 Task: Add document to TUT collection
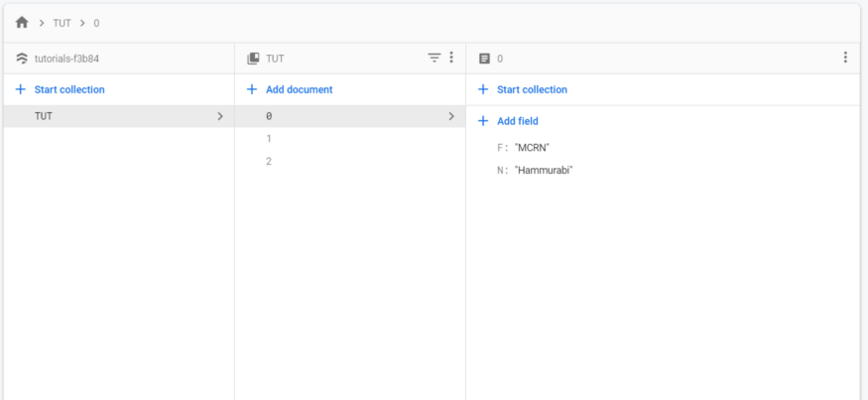289,89
